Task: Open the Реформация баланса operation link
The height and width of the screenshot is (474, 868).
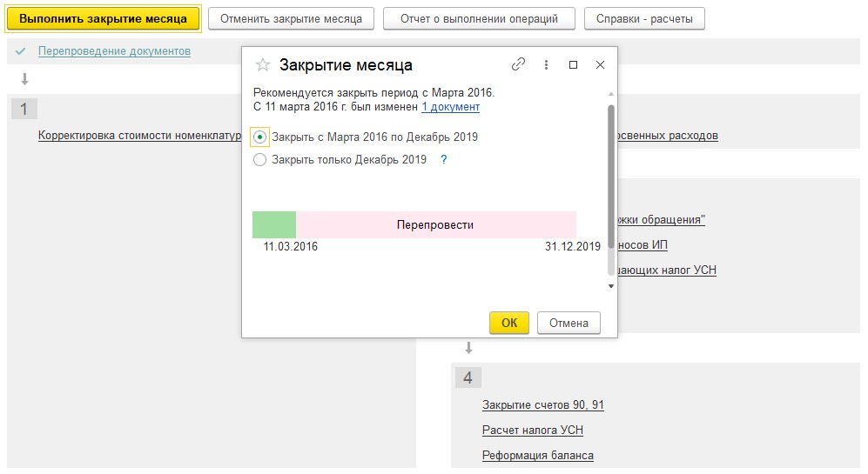Action: coord(537,456)
